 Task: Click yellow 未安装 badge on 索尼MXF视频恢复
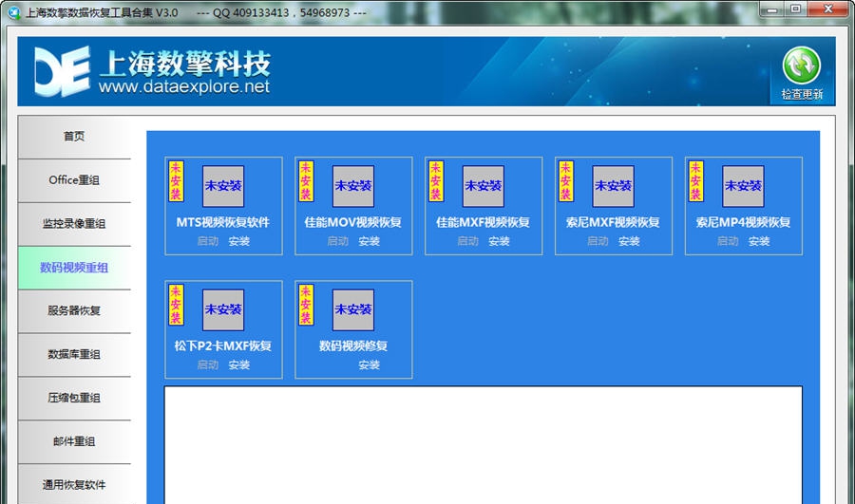tap(566, 181)
